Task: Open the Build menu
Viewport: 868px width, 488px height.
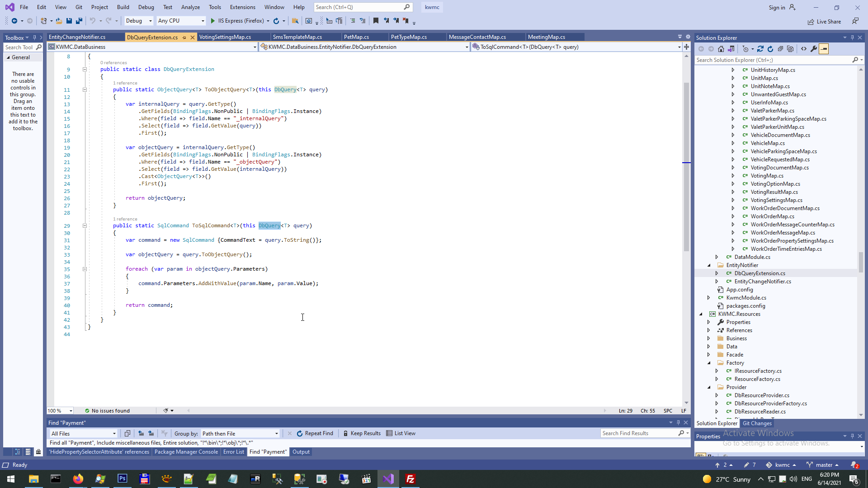Action: tap(123, 7)
